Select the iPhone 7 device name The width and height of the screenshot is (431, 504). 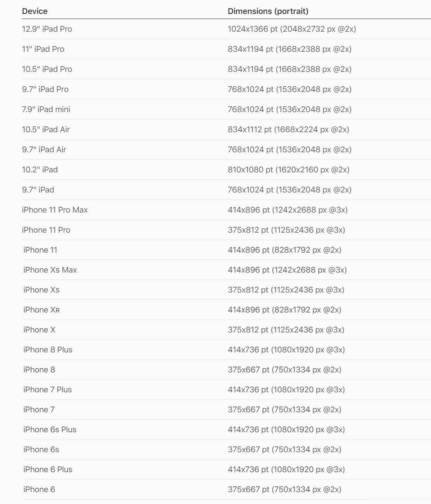click(39, 410)
